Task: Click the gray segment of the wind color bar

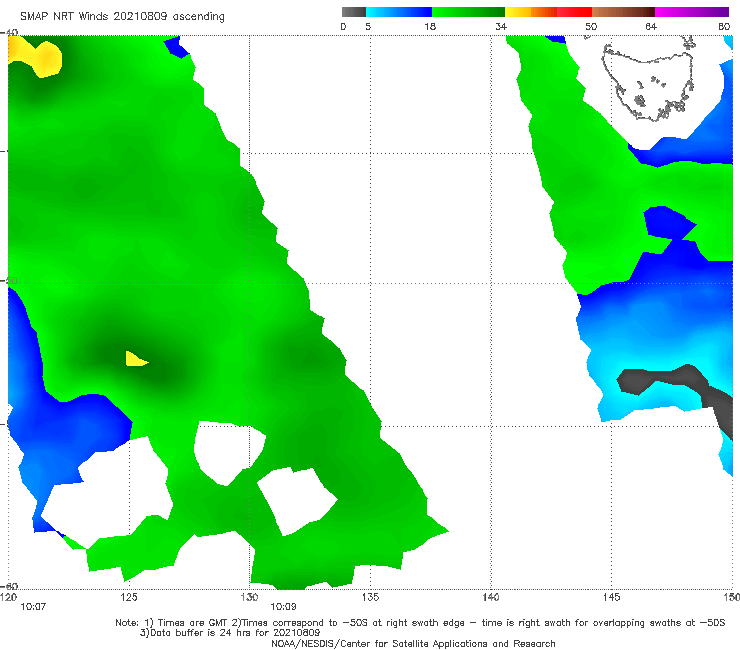Action: 353,12
